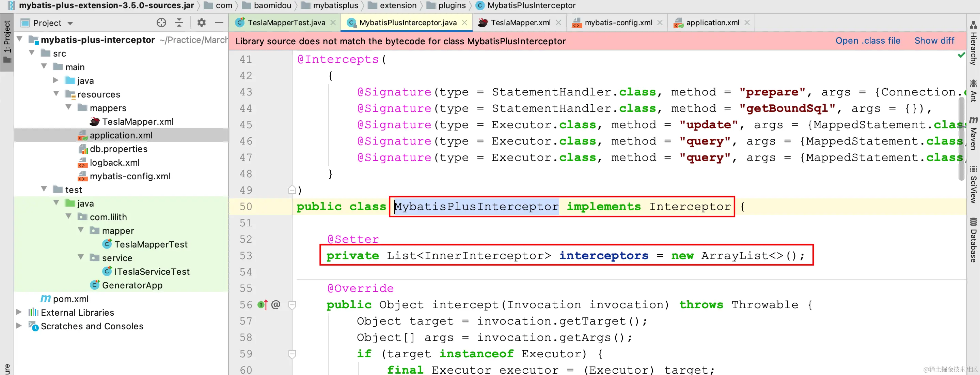The width and height of the screenshot is (980, 375).
Task: Toggle code fold marker at line 49
Action: point(292,190)
